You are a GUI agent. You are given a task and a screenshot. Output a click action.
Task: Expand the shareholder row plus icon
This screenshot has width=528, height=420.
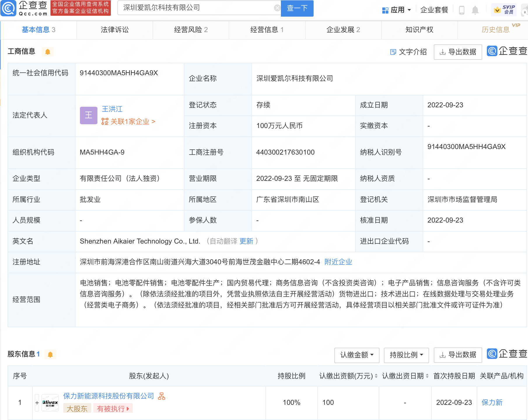[x=37, y=403]
